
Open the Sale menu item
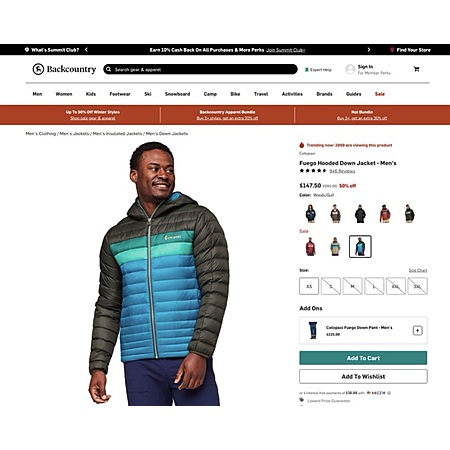(380, 94)
